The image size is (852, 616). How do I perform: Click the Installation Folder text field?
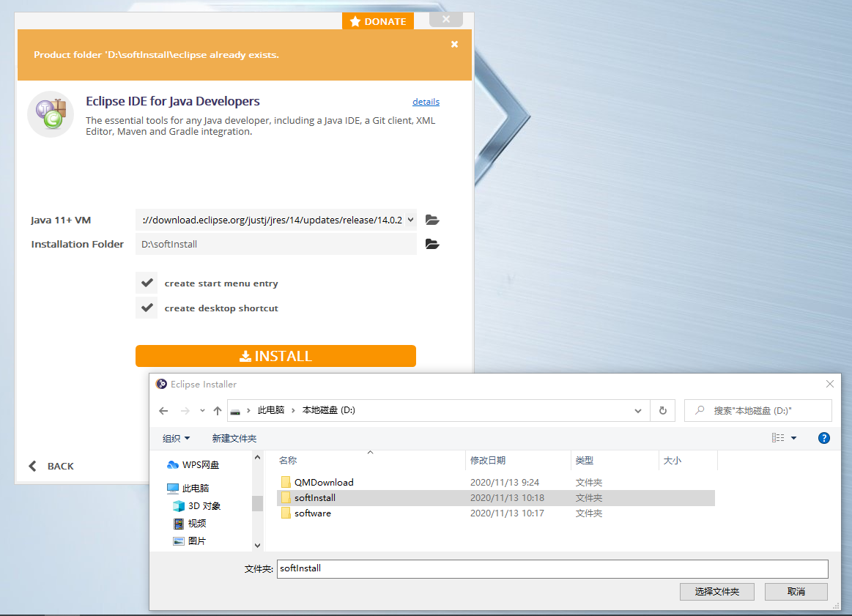tap(276, 244)
